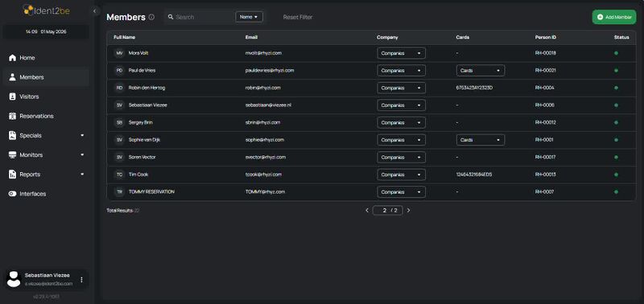This screenshot has width=644, height=304.
Task: Open Companies dropdown for Robin den Hertog
Action: point(401,88)
